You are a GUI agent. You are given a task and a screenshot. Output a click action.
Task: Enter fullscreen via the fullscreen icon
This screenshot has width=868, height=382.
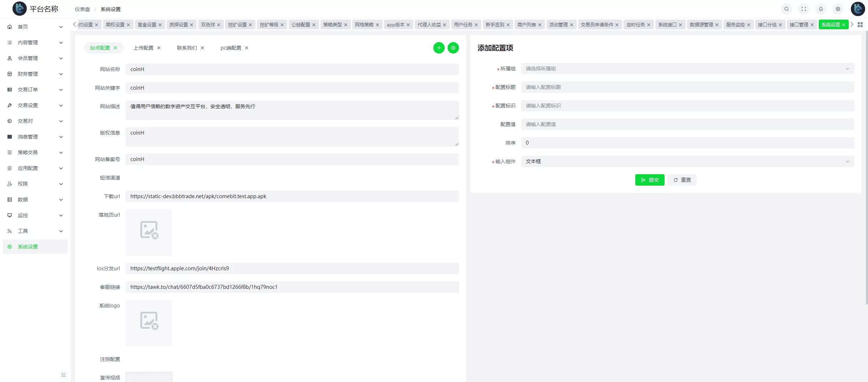pyautogui.click(x=804, y=9)
